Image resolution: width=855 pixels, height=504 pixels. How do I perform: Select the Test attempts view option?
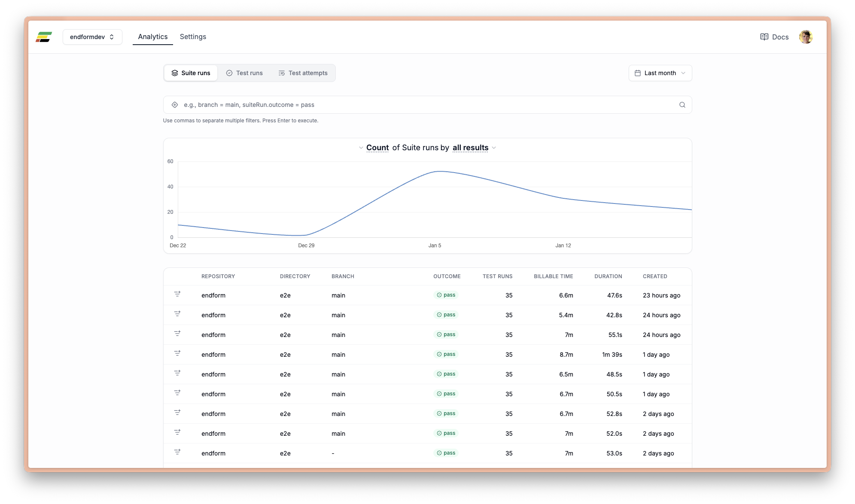pyautogui.click(x=303, y=73)
